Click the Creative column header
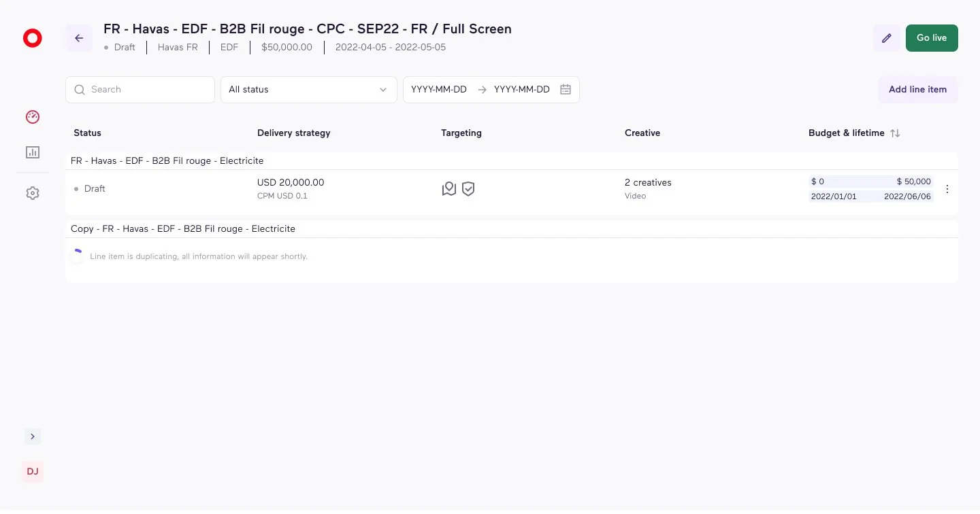 tap(642, 133)
